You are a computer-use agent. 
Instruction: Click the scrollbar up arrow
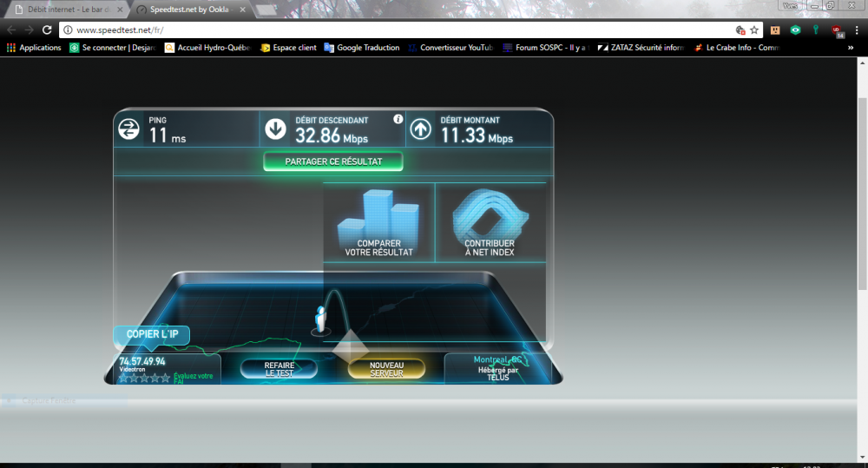point(862,63)
